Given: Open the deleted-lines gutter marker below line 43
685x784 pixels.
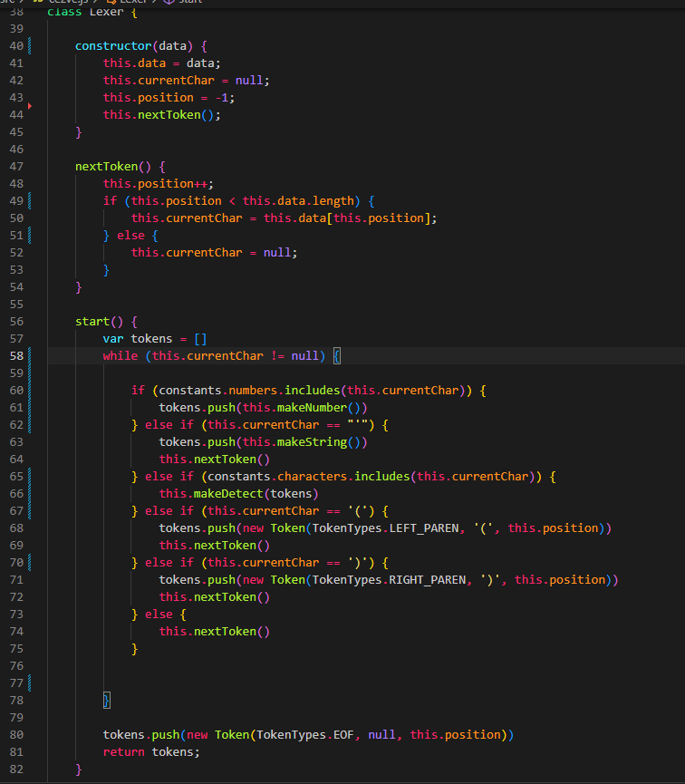Looking at the screenshot, I should [x=30, y=106].
